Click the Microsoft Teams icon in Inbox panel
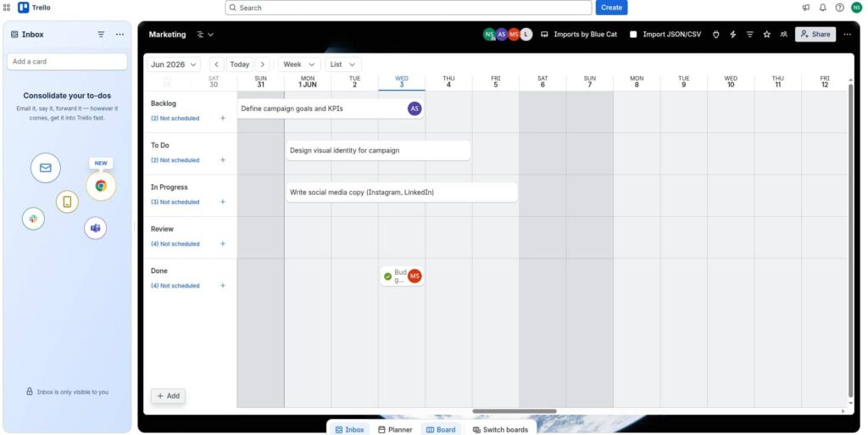Viewport: 868px width, 435px height. (x=95, y=228)
